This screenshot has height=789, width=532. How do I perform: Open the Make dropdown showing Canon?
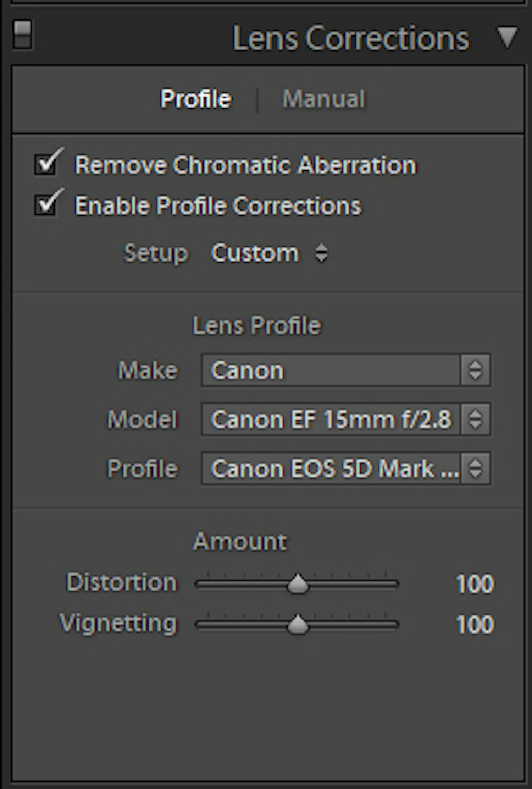pyautogui.click(x=346, y=370)
